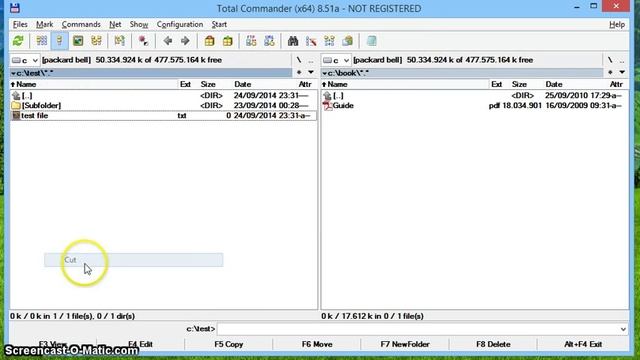The width and height of the screenshot is (640, 360).
Task: Choose Cut from the context menu
Action: pyautogui.click(x=133, y=260)
